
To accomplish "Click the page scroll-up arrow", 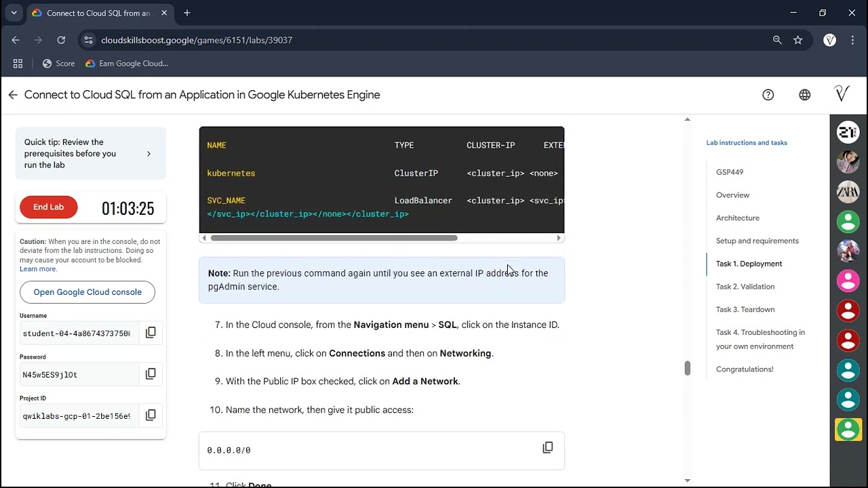I will pyautogui.click(x=687, y=119).
